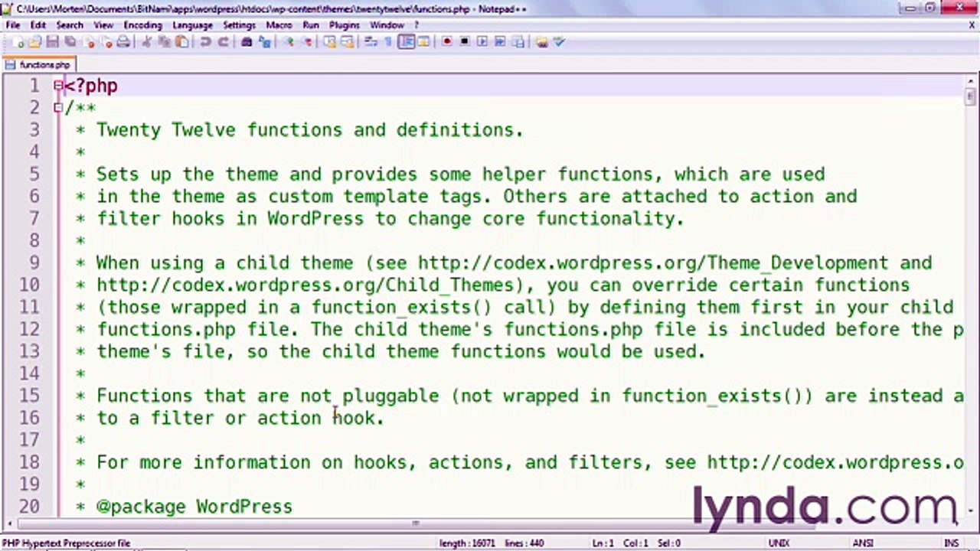The height and width of the screenshot is (551, 980).
Task: Cut selection using the scissors icon
Action: tap(145, 42)
